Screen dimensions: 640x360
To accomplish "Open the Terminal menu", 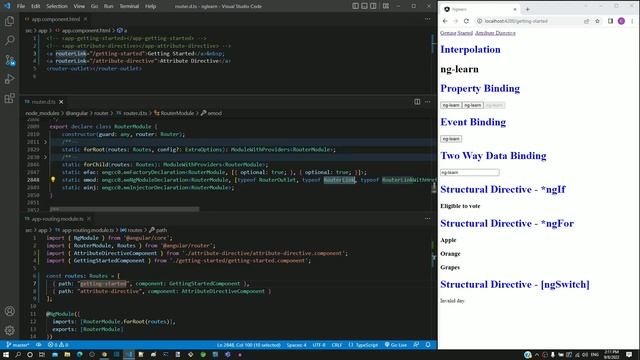I will click(x=129, y=6).
